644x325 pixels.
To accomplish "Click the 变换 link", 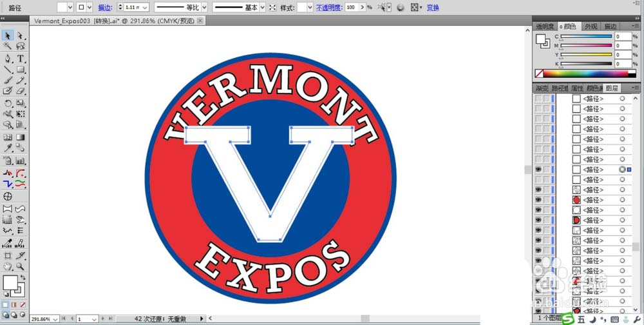I will click(433, 8).
